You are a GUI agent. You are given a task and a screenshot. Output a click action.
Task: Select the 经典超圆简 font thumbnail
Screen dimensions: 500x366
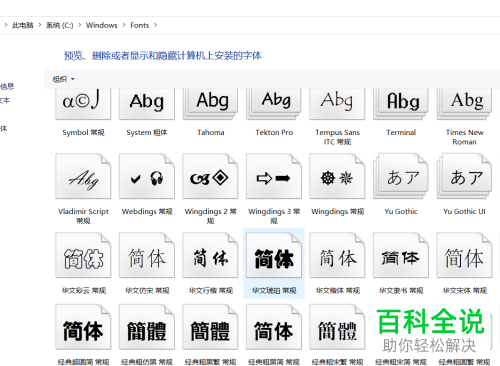tap(83, 327)
